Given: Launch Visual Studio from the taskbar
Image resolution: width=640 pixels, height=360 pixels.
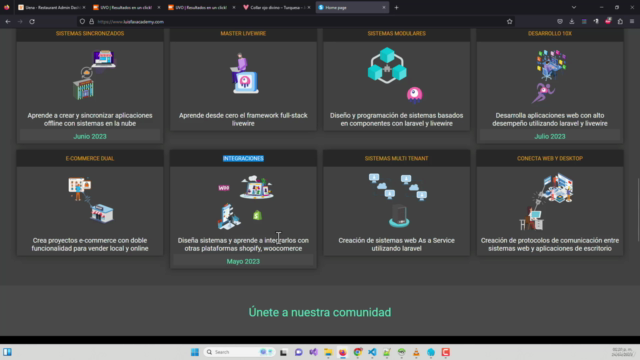Looking at the screenshot, I should [x=313, y=352].
